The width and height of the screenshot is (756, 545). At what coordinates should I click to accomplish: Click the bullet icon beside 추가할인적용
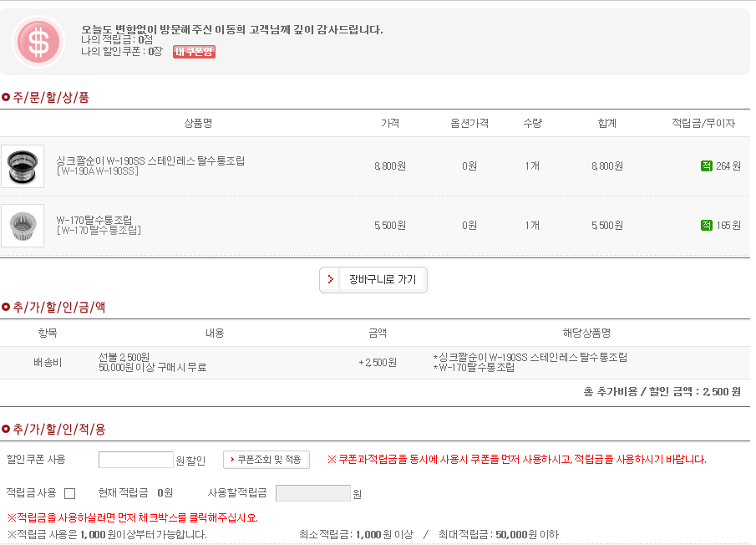click(x=6, y=430)
